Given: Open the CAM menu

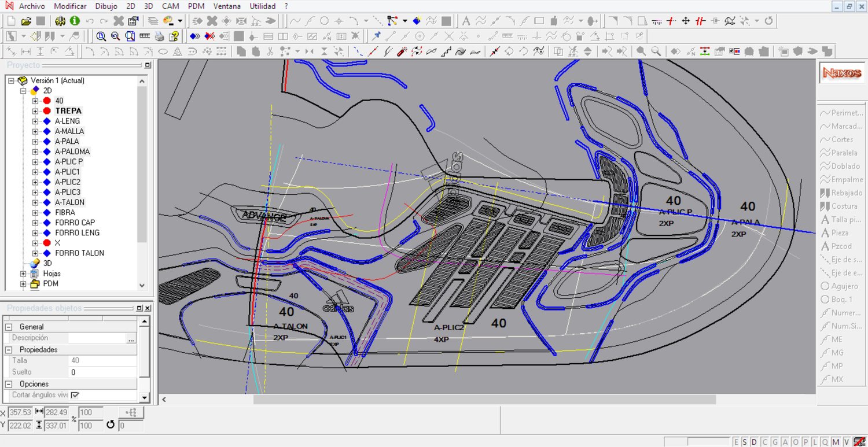Looking at the screenshot, I should (x=170, y=6).
